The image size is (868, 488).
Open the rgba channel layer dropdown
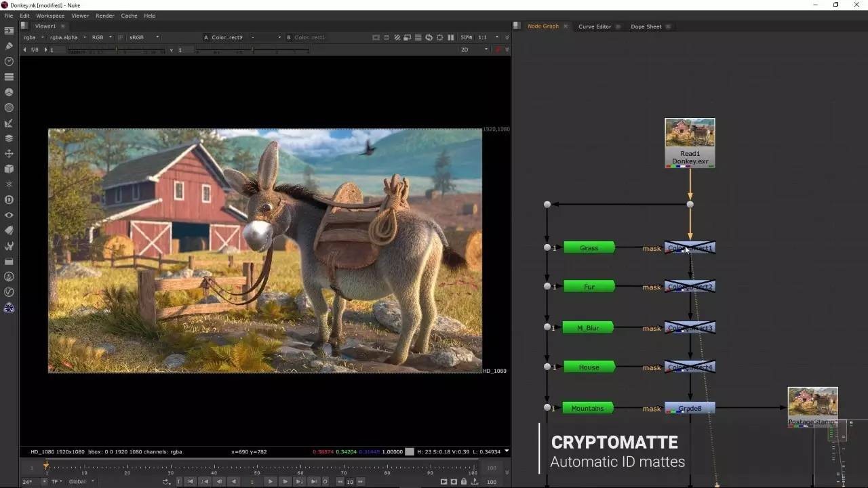[x=33, y=37]
